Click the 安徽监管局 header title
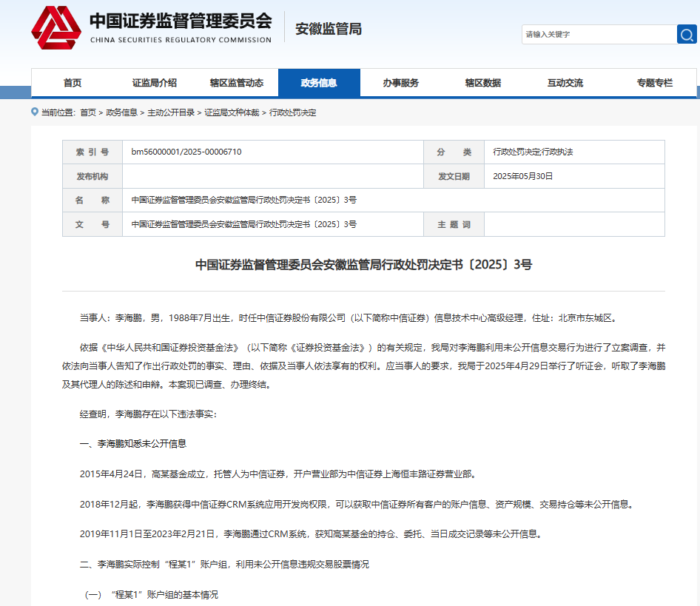The image size is (700, 606). (329, 30)
